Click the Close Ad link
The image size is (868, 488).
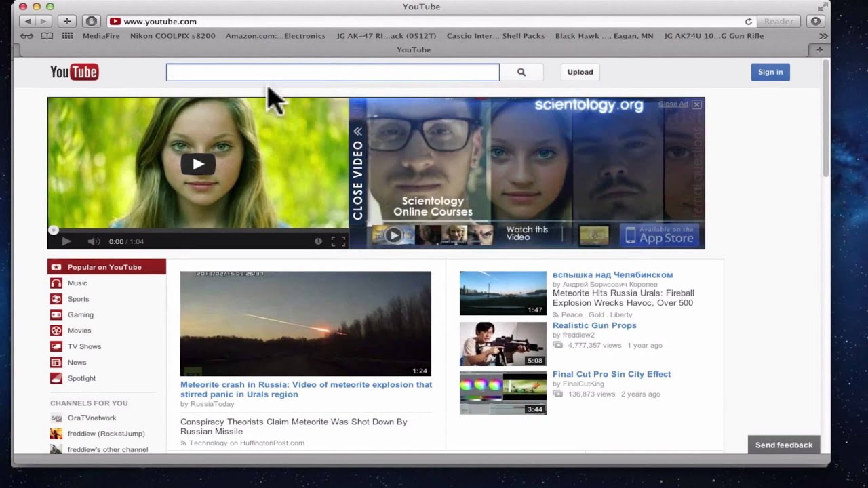pyautogui.click(x=673, y=104)
